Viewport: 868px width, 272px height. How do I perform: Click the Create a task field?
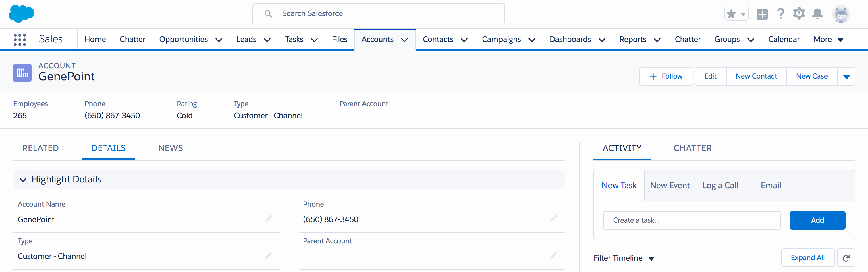(691, 220)
